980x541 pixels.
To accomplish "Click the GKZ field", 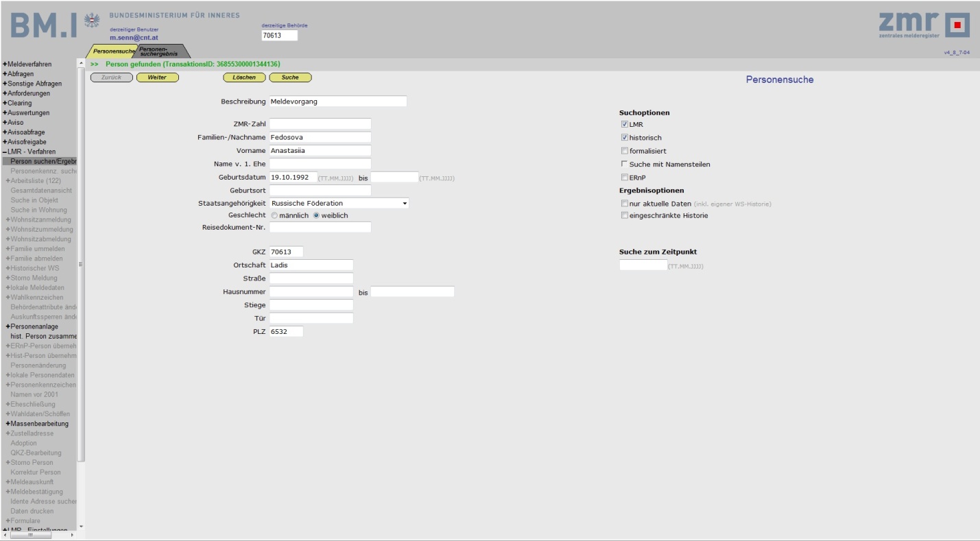I will tap(286, 252).
